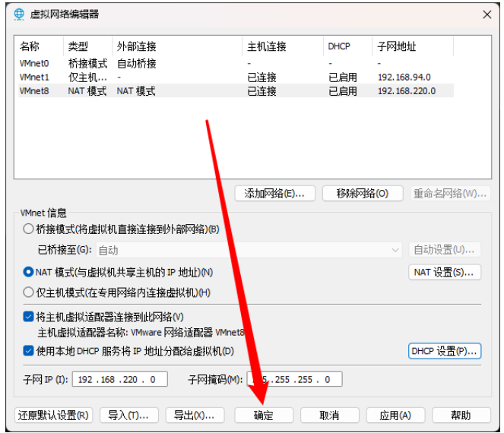The height and width of the screenshot is (433, 504).
Task: Open DHCP 设置(P)... button
Action: (x=445, y=351)
